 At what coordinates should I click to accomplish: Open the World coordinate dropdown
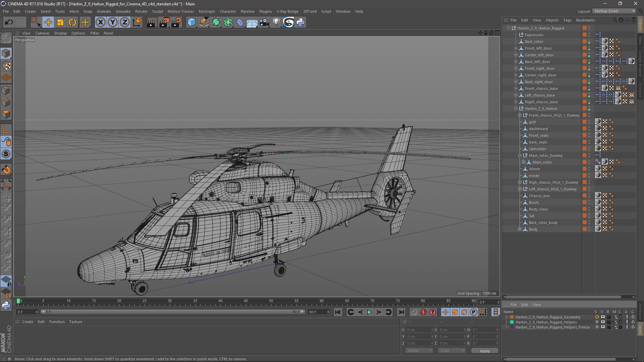[x=419, y=351]
